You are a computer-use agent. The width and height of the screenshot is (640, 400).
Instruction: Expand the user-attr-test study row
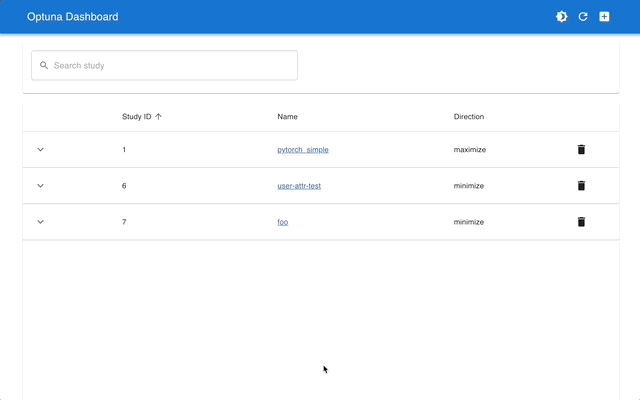click(x=41, y=186)
